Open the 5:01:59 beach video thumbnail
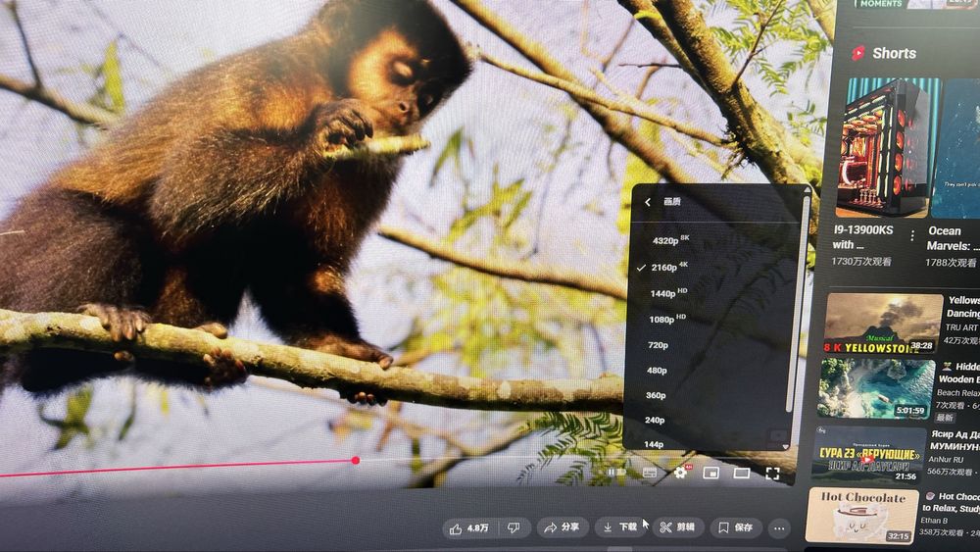980x552 pixels. [x=876, y=389]
